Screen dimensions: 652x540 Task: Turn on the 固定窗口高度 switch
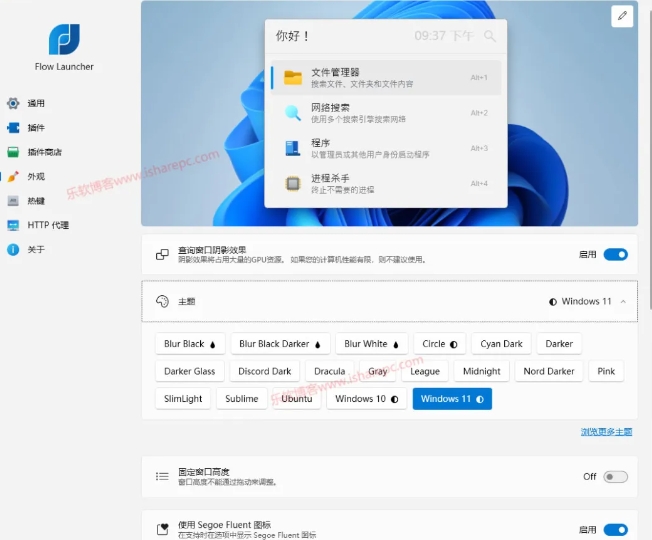tap(615, 476)
